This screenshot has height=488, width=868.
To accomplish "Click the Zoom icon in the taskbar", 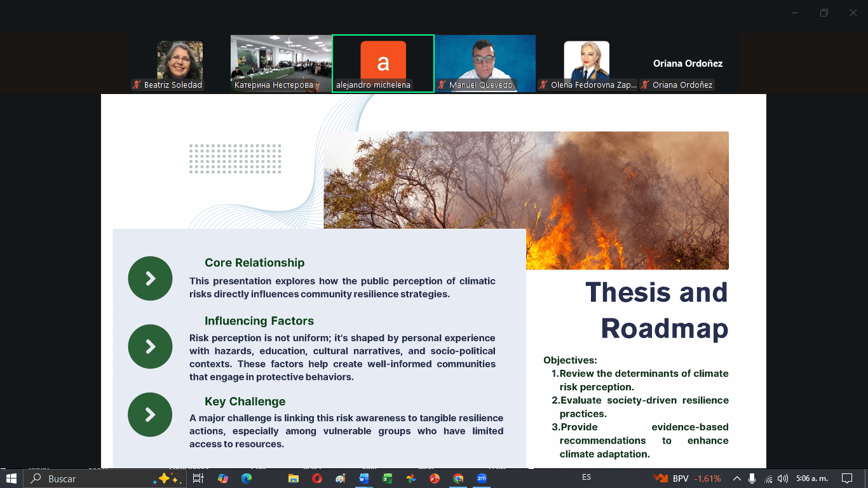I will tap(482, 478).
